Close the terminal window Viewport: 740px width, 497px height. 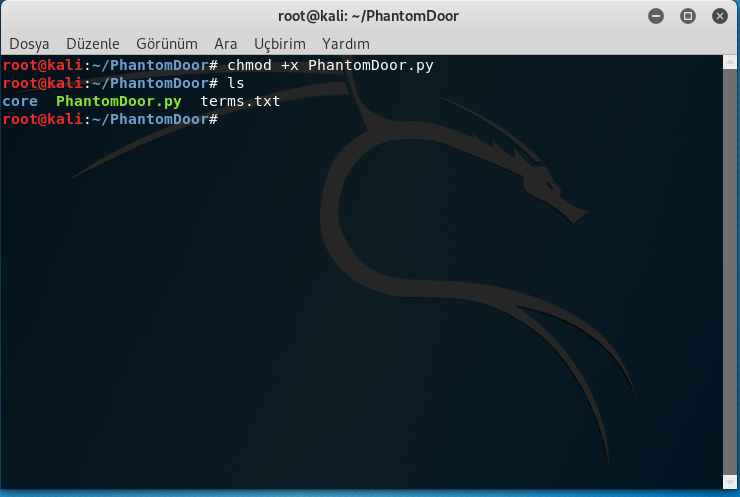pyautogui.click(x=719, y=17)
